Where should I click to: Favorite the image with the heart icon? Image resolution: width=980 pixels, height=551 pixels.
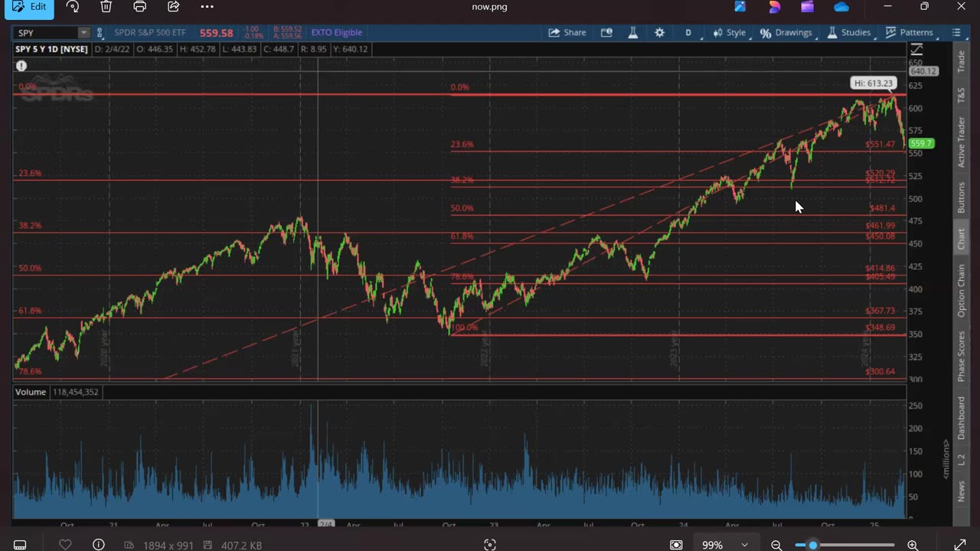point(65,545)
